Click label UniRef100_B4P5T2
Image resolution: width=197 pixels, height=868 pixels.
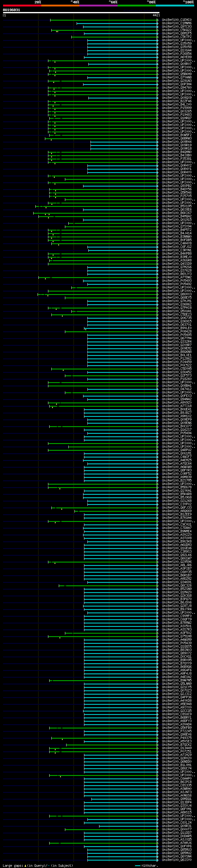tap(176, 230)
